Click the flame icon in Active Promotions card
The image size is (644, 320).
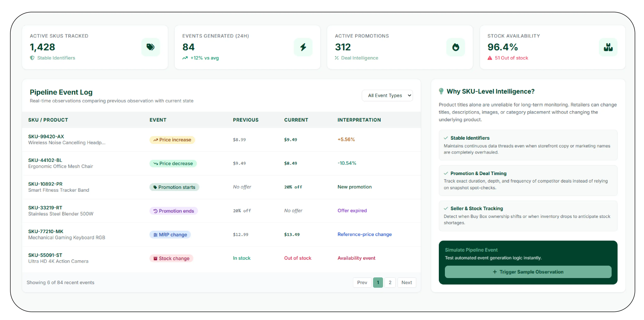455,47
